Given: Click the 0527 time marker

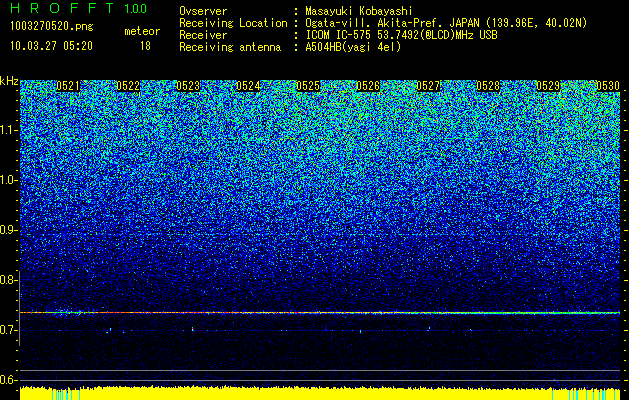Looking at the screenshot, I should pos(428,86).
